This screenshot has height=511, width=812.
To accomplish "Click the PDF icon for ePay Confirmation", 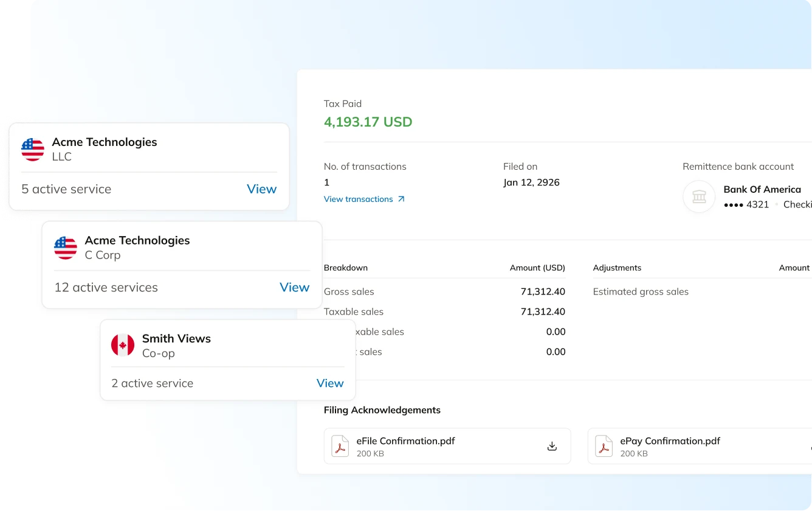I will (604, 447).
